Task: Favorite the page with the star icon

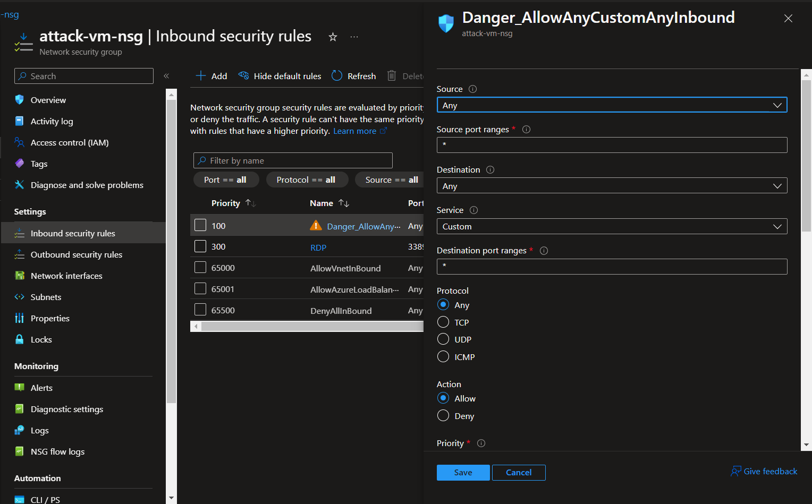Action: click(333, 37)
